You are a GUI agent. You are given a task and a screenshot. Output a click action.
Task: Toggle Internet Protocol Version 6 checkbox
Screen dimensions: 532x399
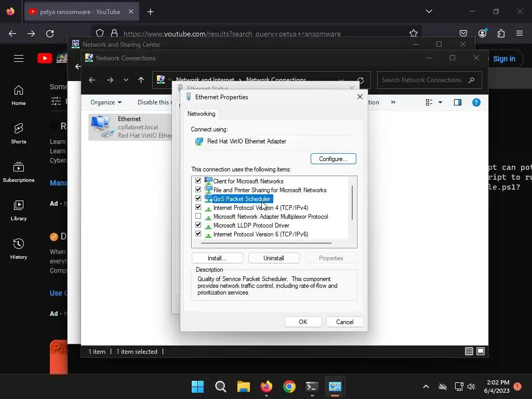click(x=198, y=234)
